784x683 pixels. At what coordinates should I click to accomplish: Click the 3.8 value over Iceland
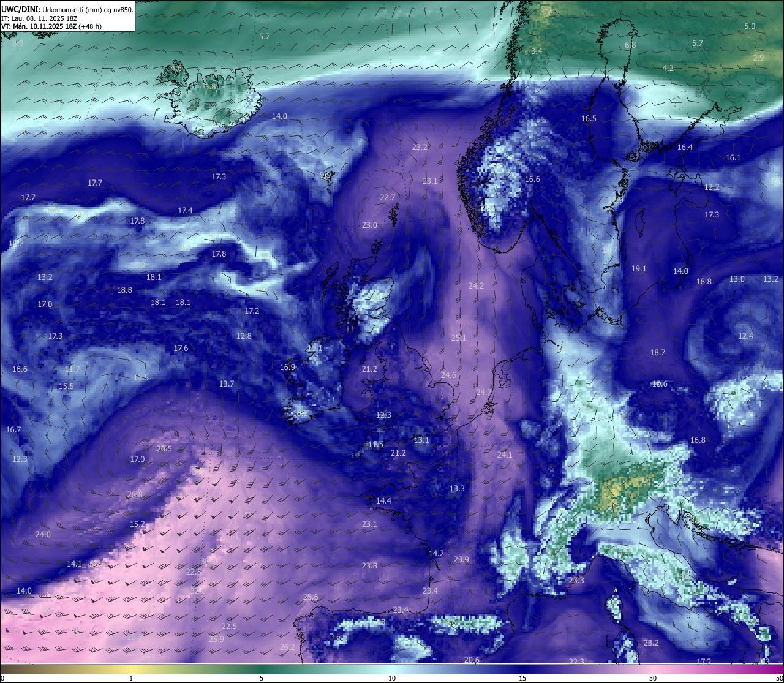click(210, 87)
